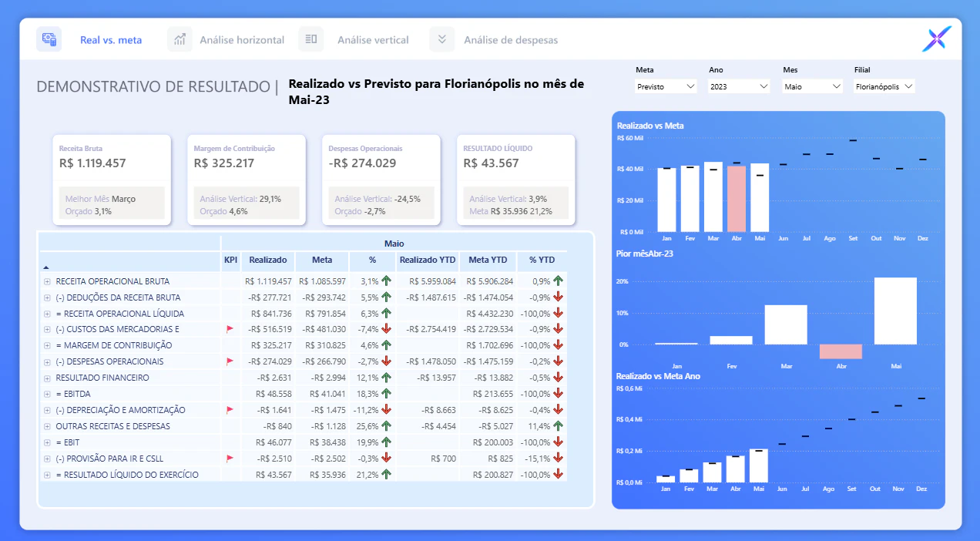Image resolution: width=980 pixels, height=541 pixels.
Task: Click the Meta column header
Action: click(322, 260)
